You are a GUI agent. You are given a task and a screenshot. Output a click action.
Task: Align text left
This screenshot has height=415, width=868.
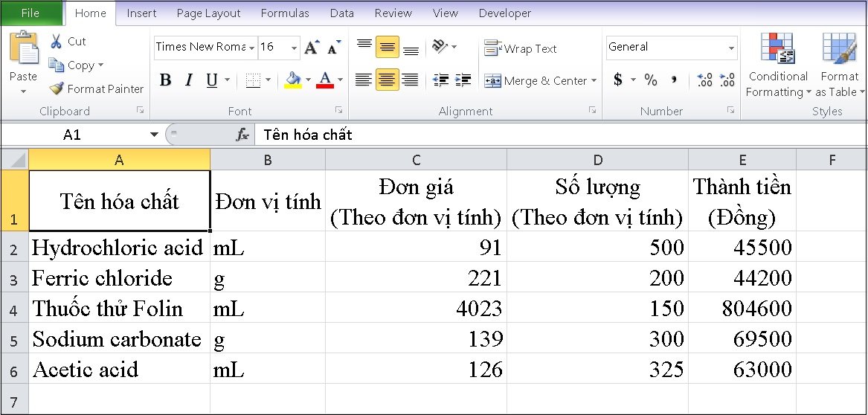pyautogui.click(x=364, y=80)
